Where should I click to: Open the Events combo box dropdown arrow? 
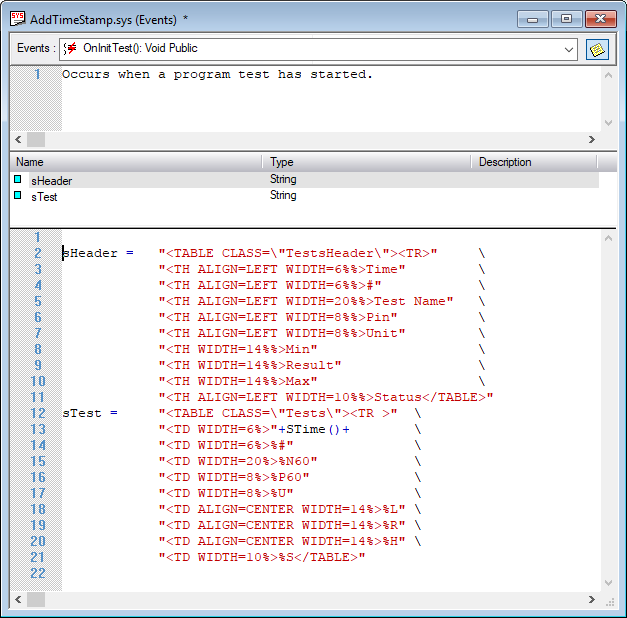point(568,50)
